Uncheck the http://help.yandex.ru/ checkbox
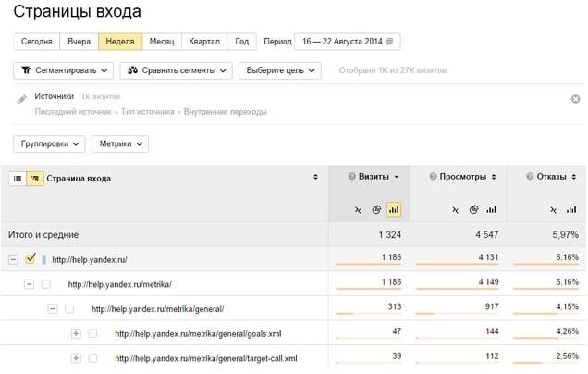Viewport: 588px width, 374px height. [x=31, y=258]
